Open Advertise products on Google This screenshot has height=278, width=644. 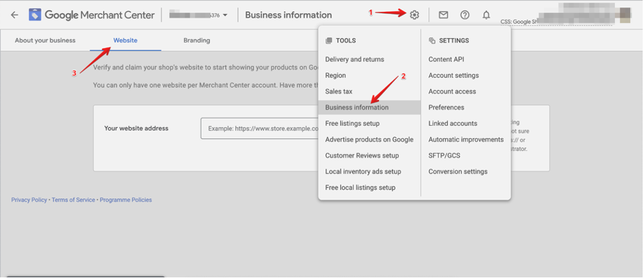pyautogui.click(x=369, y=139)
